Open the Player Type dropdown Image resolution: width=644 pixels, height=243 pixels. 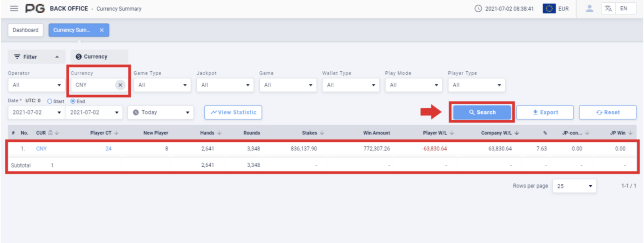pos(476,85)
